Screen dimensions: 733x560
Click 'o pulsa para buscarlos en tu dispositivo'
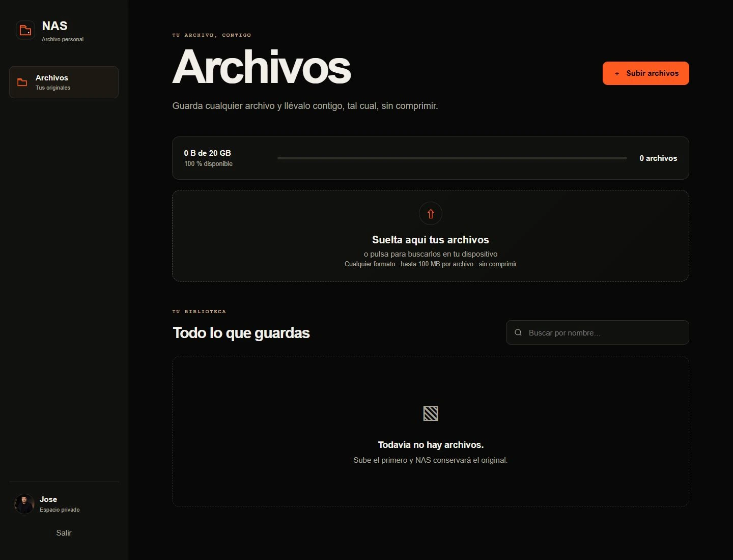pos(431,254)
